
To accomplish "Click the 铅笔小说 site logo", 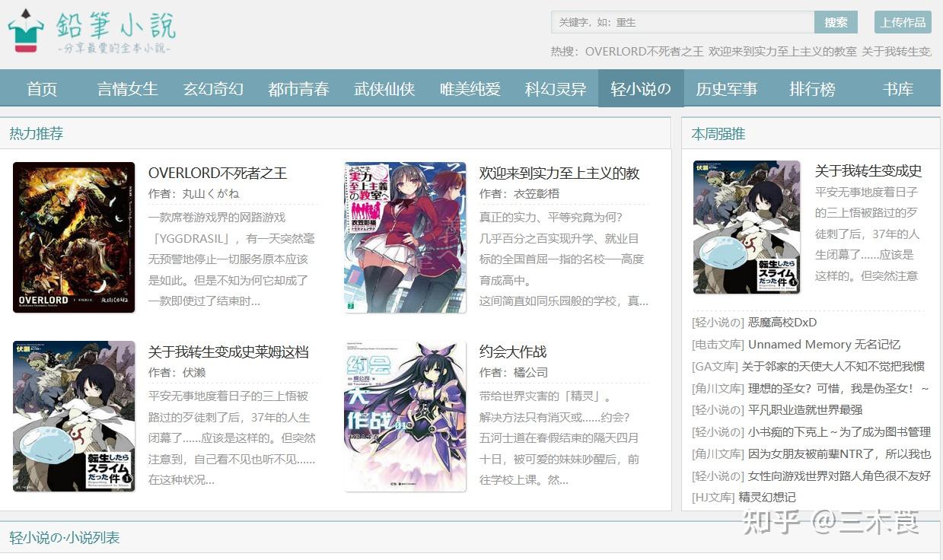I will pos(92,31).
